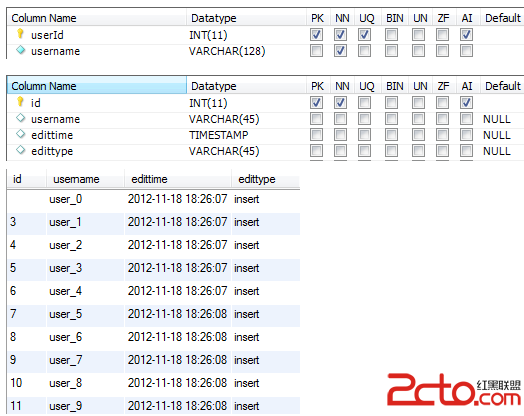Viewport: 524px width, 416px height.
Task: Click the filled diamond icon beside username
Action: tap(20, 50)
